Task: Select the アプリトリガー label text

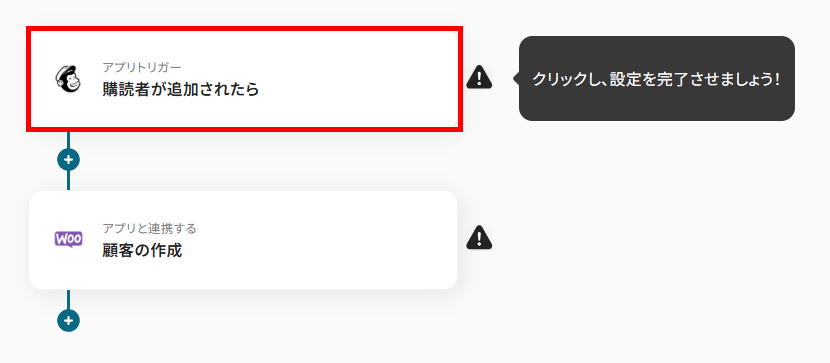Action: point(142,67)
